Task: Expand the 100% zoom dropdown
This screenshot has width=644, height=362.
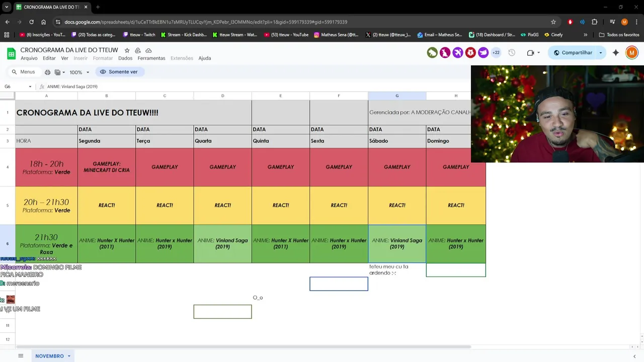Action: (x=88, y=72)
